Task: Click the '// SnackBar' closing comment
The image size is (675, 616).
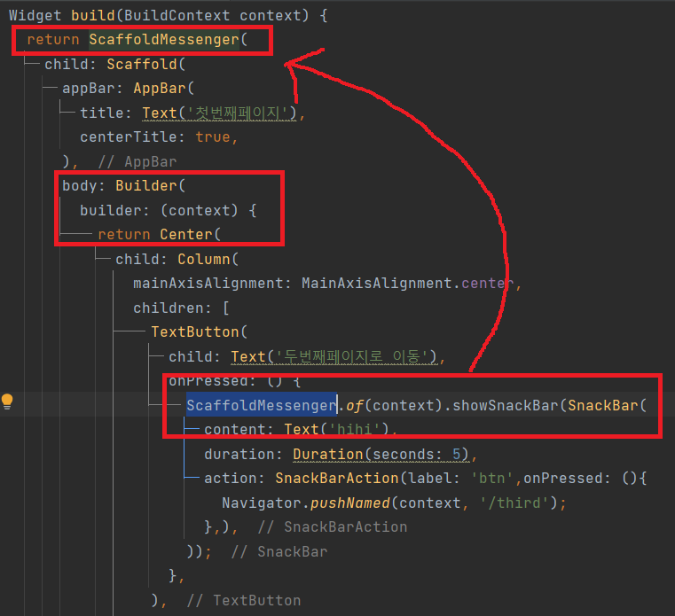Action: tap(279, 551)
